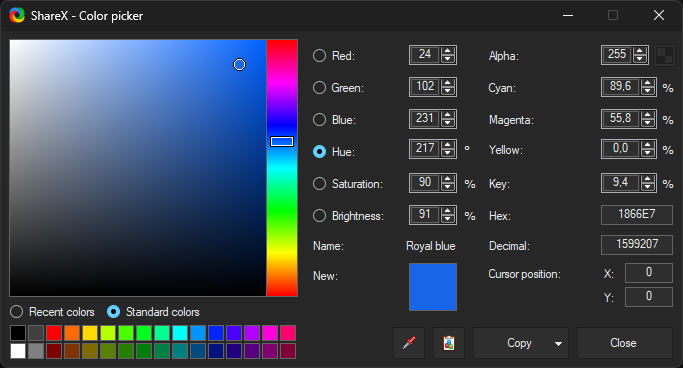Increase Yellow percentage with up arrow
683x368 pixels.
pos(648,145)
